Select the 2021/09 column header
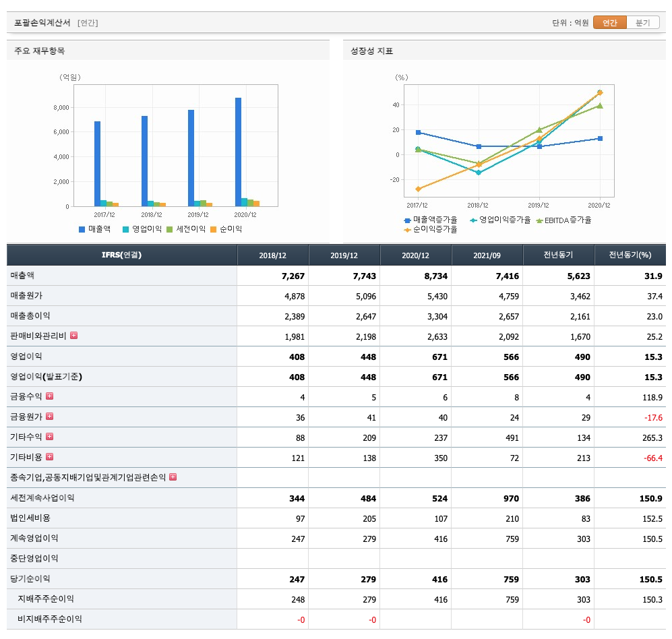672x639 pixels. pos(487,255)
